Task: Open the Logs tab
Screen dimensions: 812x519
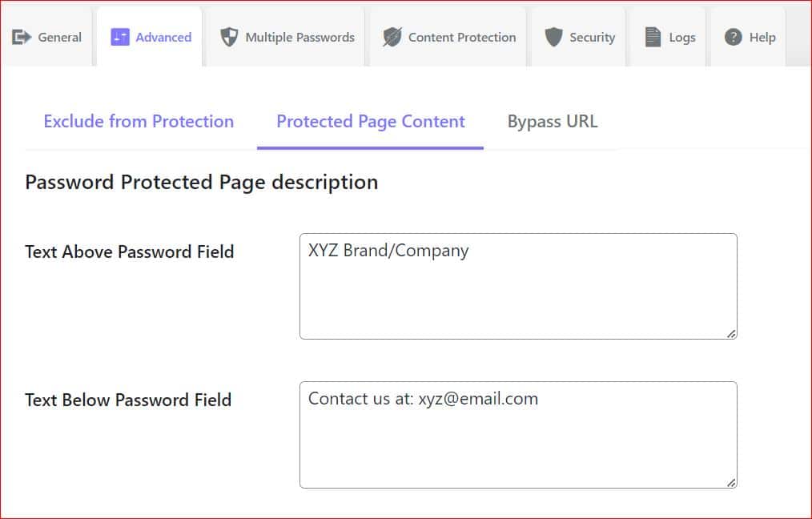Action: click(669, 36)
